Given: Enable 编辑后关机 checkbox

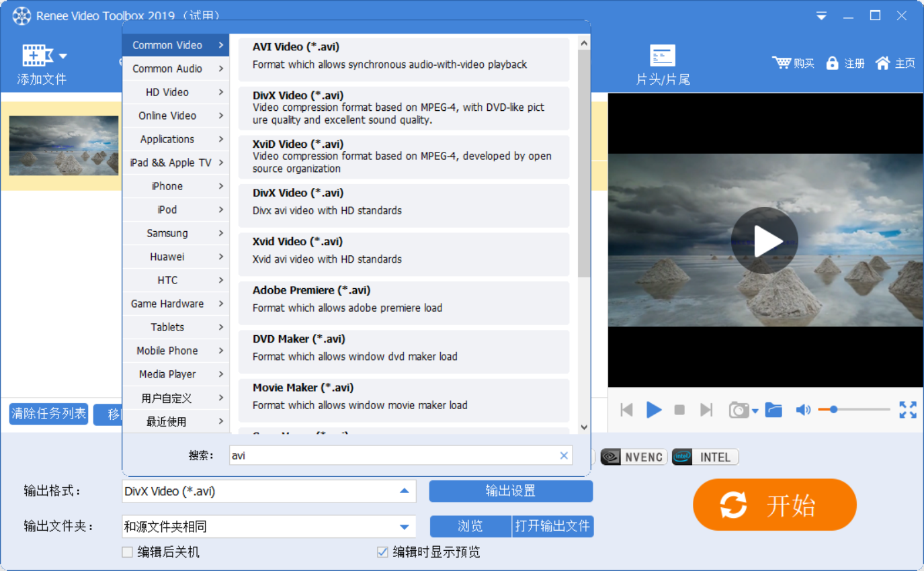Looking at the screenshot, I should click(x=127, y=552).
